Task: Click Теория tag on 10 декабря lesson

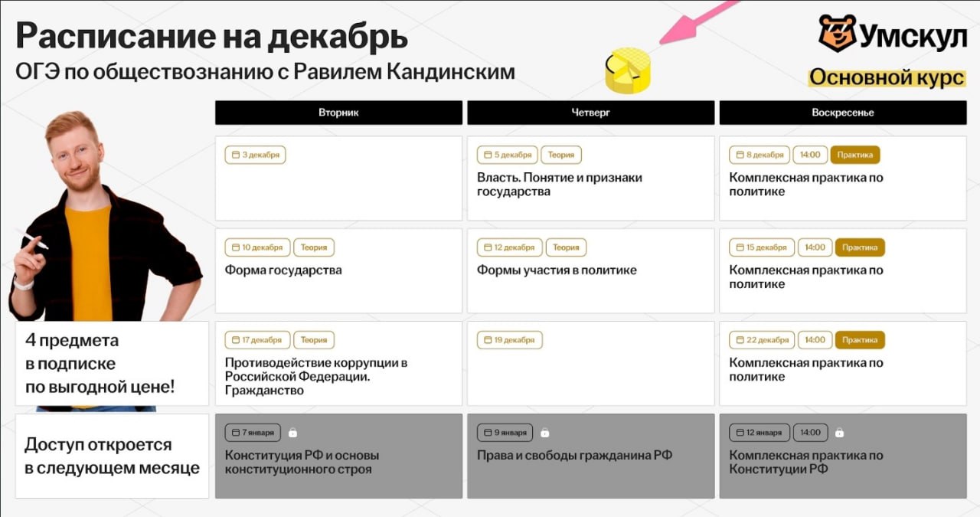Action: pyautogui.click(x=314, y=247)
